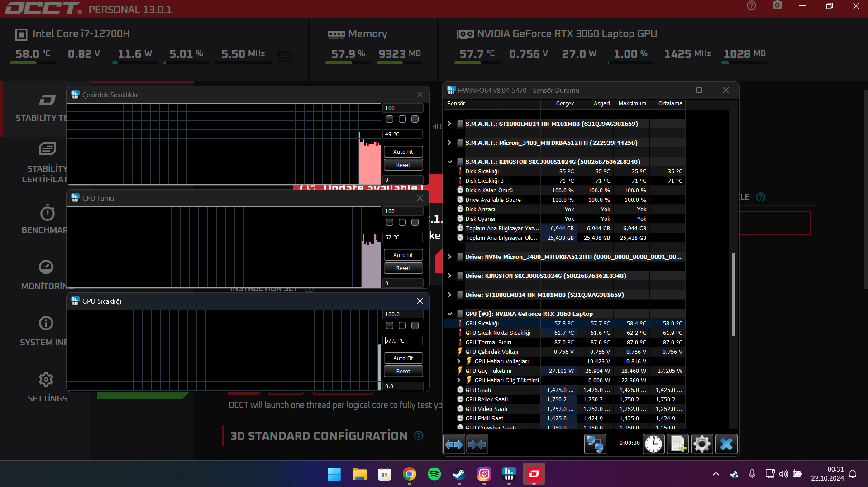Expand Drive KINGSTON SKC3000S1024G sensor group
This screenshot has width=868, height=487.
(x=449, y=276)
